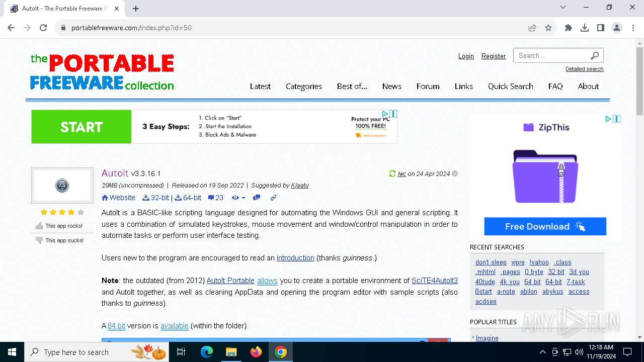Open the tab search chevron in Chrome
The height and width of the screenshot is (362, 644).
[x=563, y=7]
